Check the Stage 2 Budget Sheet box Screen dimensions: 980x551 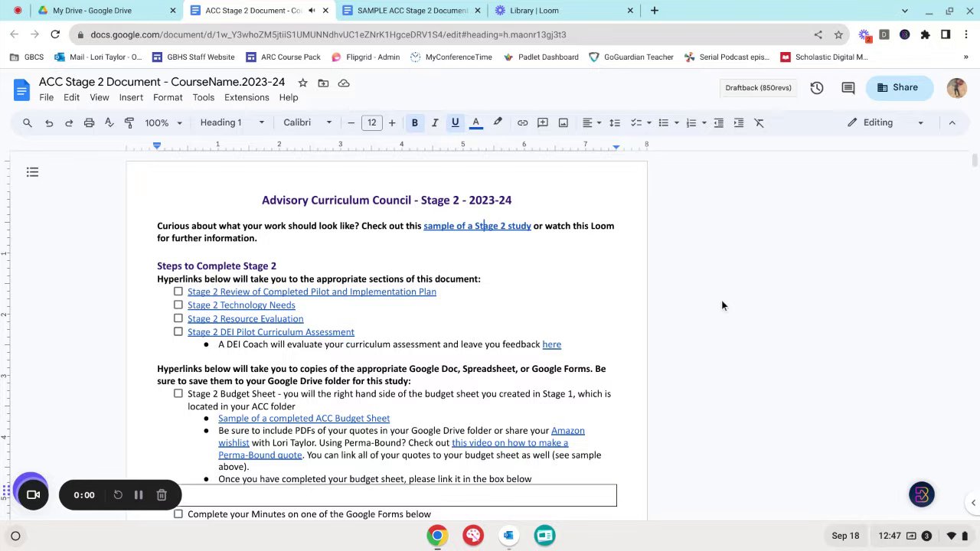(178, 393)
